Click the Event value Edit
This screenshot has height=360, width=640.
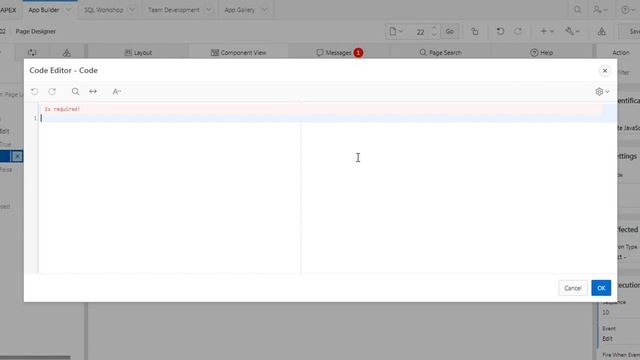607,339
